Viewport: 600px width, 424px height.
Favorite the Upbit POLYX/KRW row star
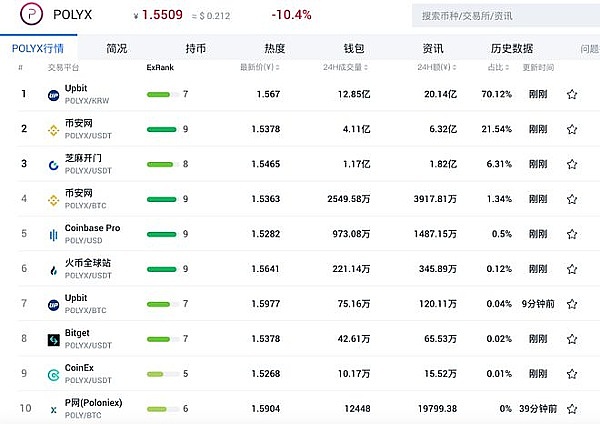coord(572,95)
